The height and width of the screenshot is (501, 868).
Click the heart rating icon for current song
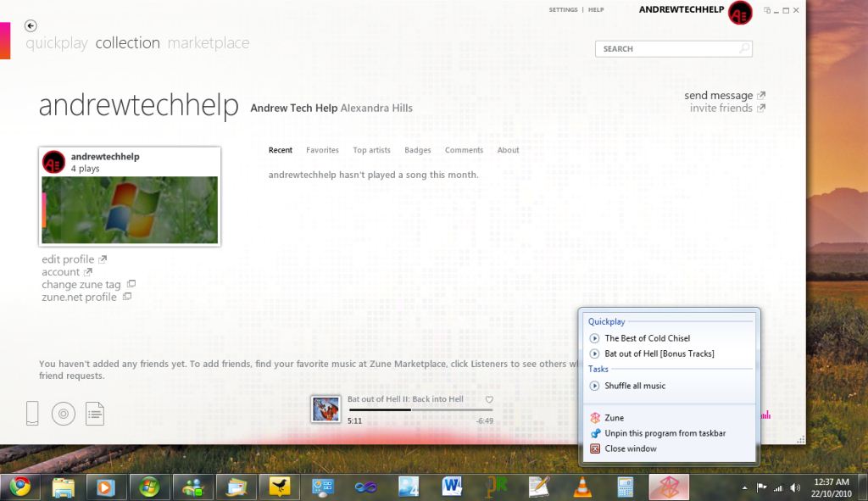coord(489,399)
